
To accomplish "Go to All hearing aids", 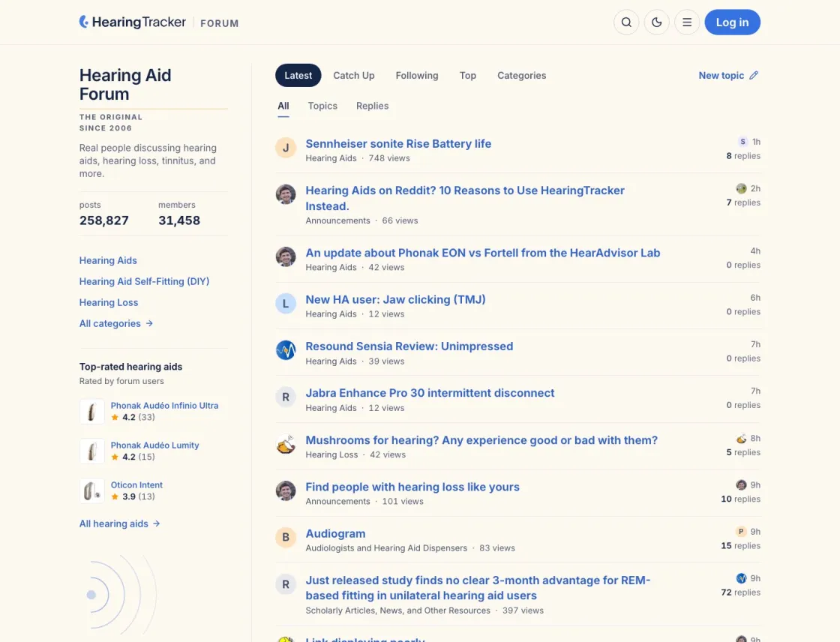I will tap(119, 523).
